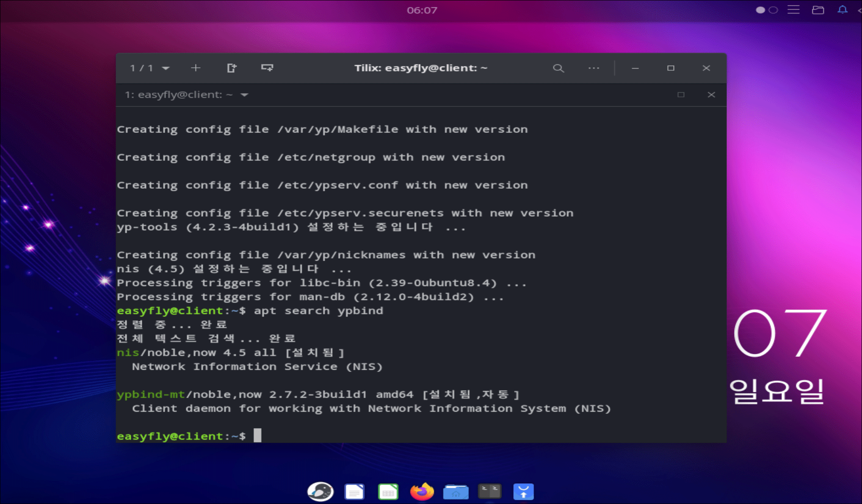Viewport: 862px width, 504px height.
Task: Open the folder places indicator
Action: 818,10
